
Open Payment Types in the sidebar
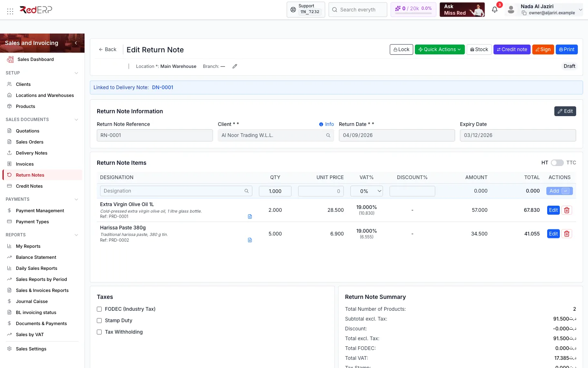(x=32, y=222)
